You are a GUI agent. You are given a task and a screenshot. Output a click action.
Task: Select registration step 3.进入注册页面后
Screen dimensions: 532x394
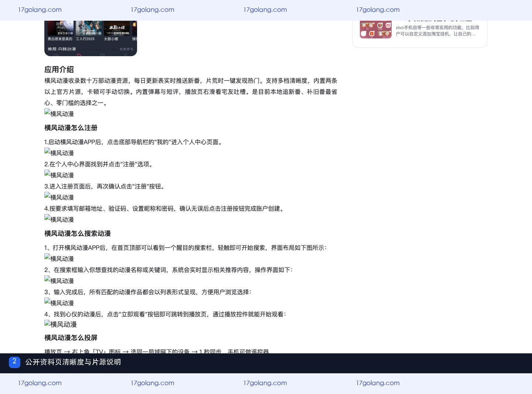pyautogui.click(x=105, y=186)
